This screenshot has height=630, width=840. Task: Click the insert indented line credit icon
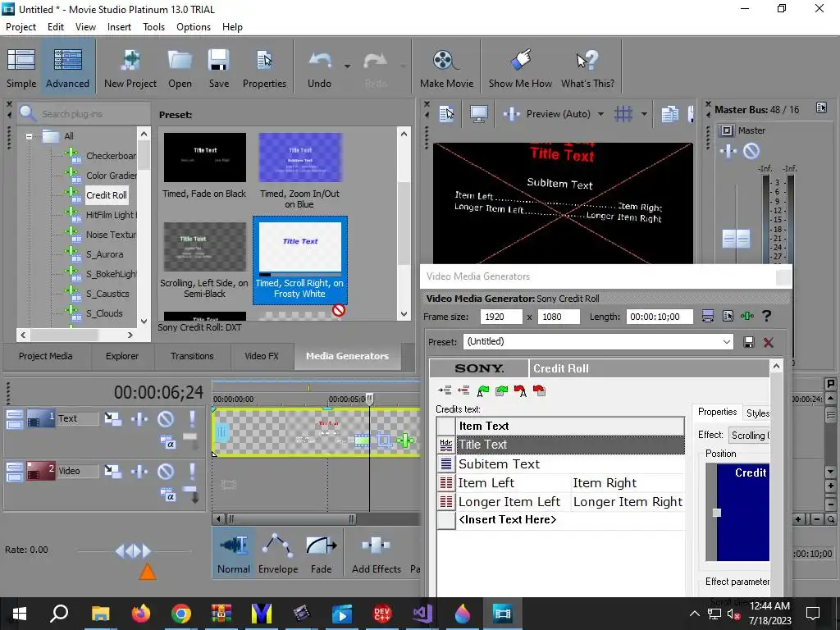coord(444,390)
